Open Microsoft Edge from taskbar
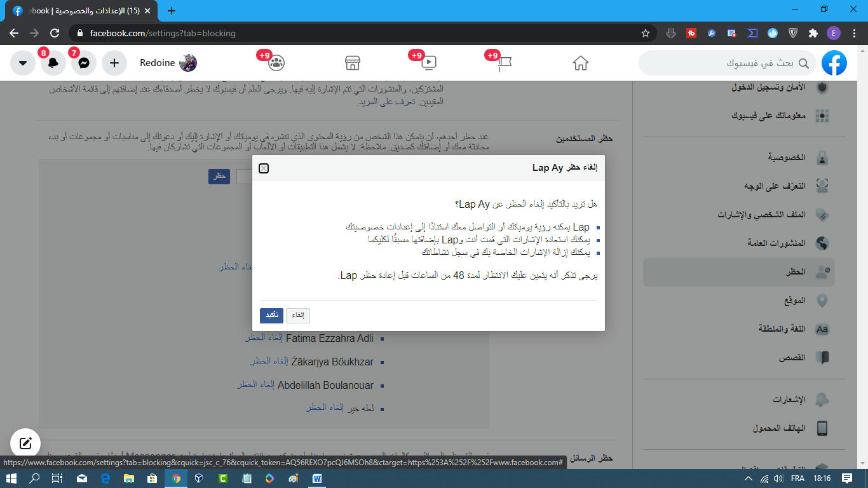Viewport: 868px width, 488px height. [105, 478]
